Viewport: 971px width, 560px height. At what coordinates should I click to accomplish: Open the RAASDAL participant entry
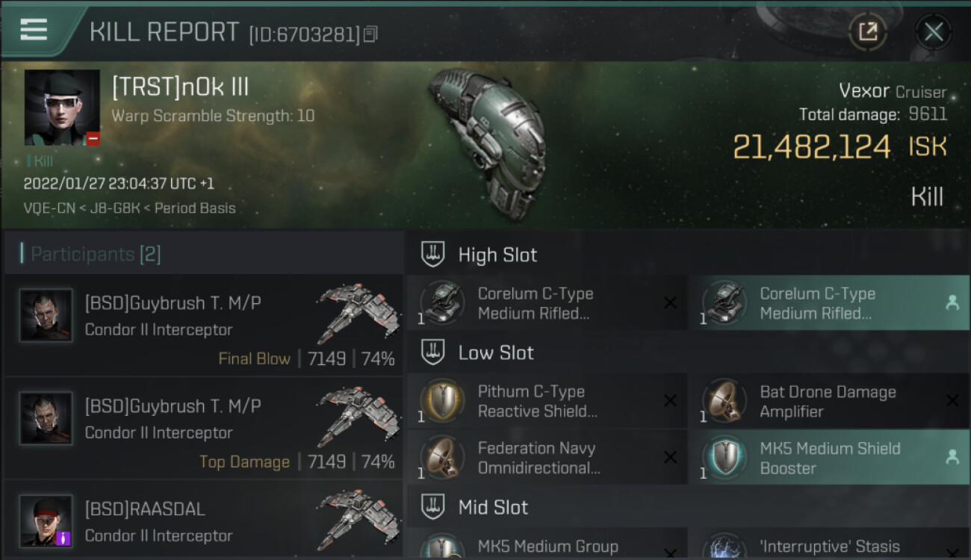point(203,520)
